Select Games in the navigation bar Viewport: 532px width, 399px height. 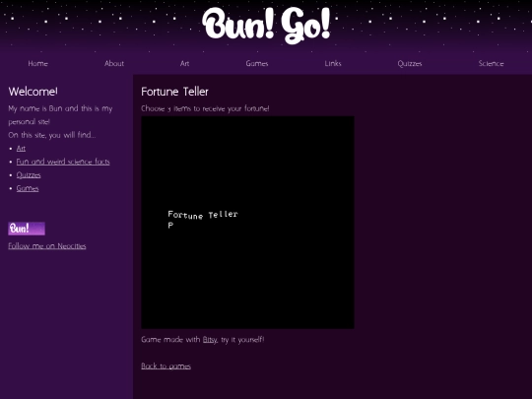coord(257,63)
